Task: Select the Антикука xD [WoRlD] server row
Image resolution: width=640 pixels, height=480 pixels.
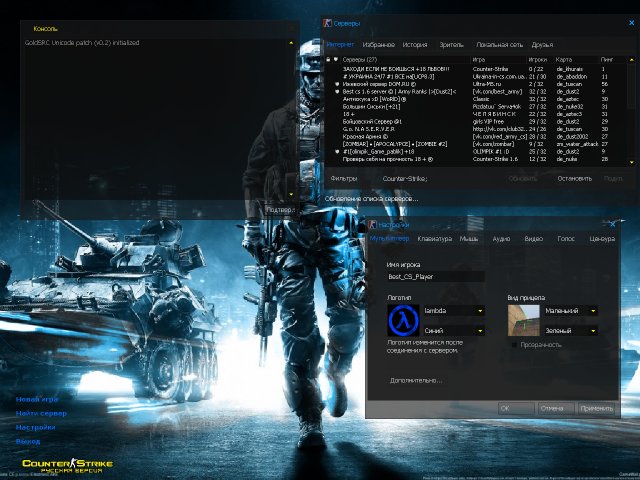Action: click(476, 99)
